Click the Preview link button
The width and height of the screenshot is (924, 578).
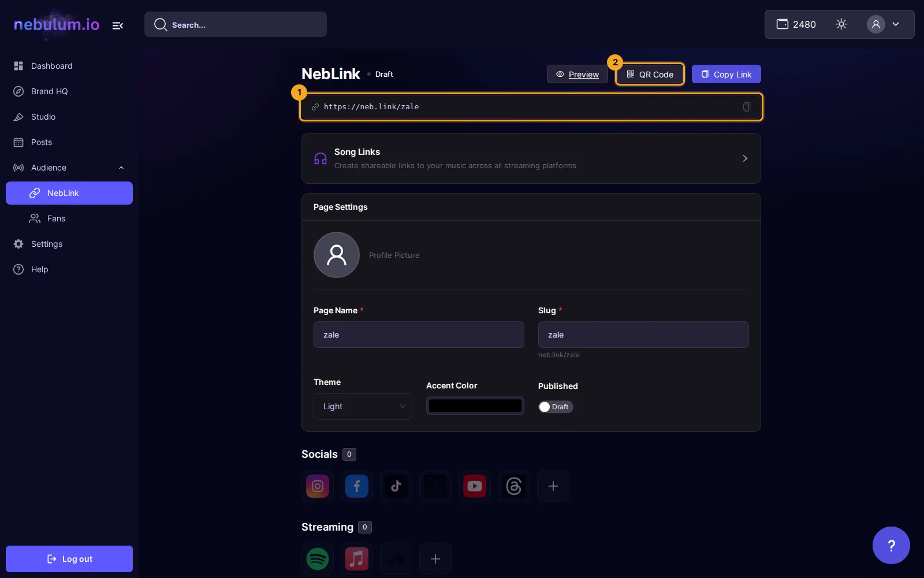577,74
